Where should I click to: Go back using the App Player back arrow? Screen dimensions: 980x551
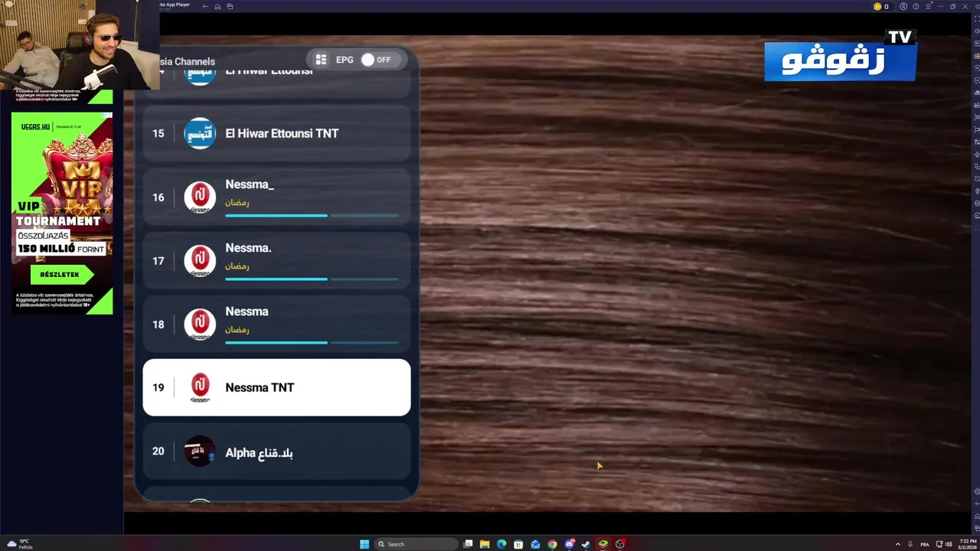tap(205, 6)
